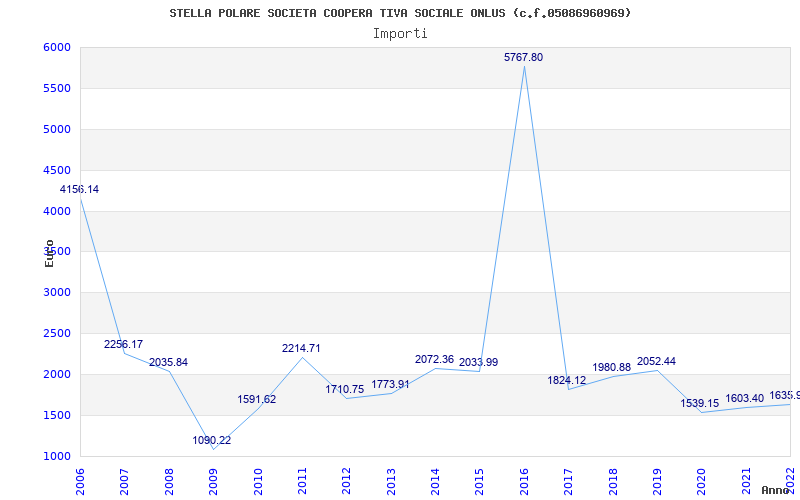Click the data label 1539.15
Viewport: 800px width, 500px height.
coord(699,404)
